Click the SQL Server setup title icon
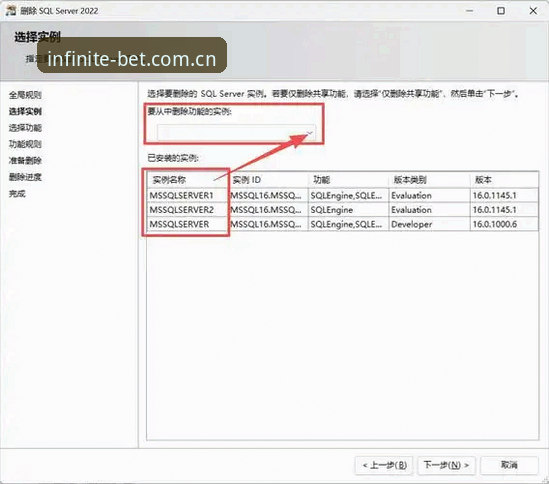 click(x=11, y=11)
